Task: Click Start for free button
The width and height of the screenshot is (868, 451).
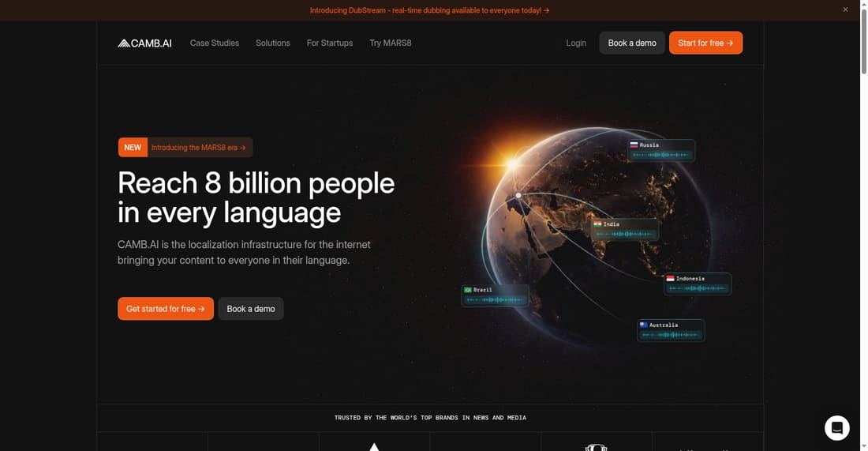Action: (705, 43)
